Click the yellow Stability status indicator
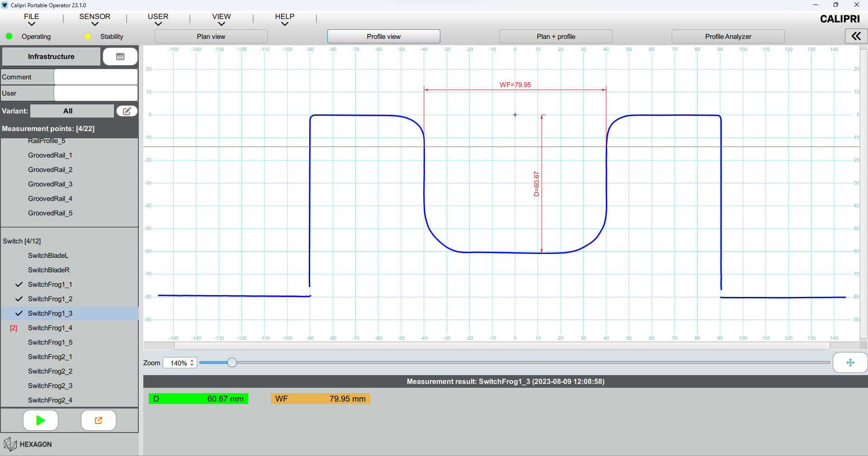The image size is (868, 456). tap(88, 36)
